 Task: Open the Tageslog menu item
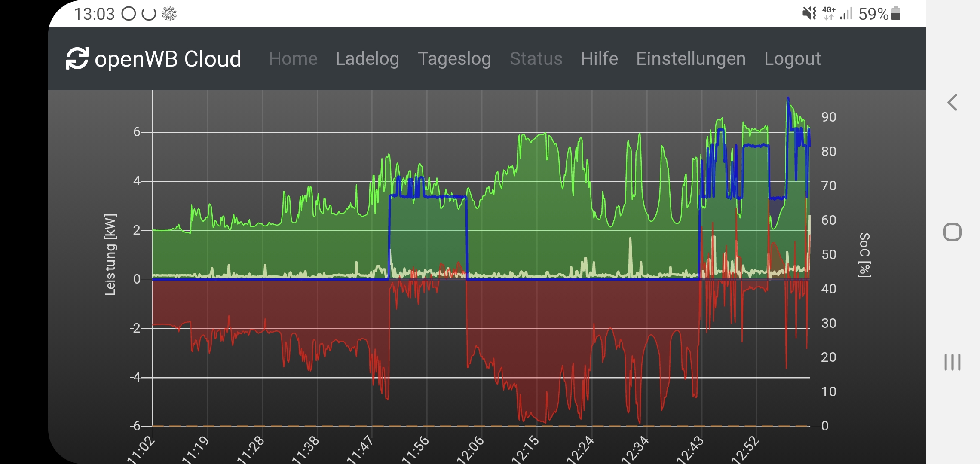454,59
